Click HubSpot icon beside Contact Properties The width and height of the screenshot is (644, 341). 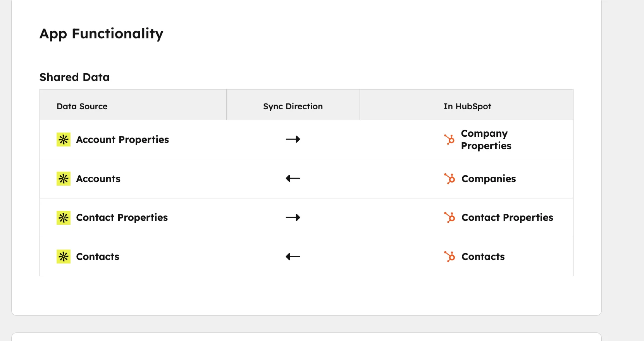point(449,217)
